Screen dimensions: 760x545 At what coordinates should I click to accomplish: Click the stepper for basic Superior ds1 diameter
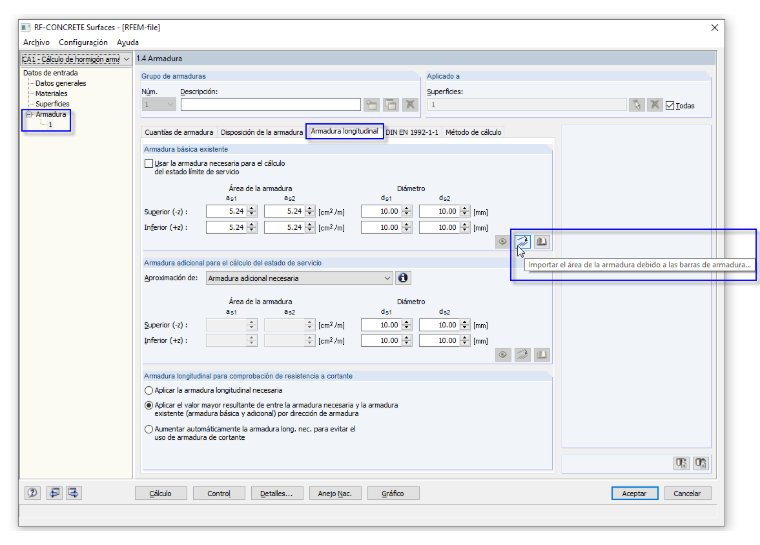[x=407, y=211]
